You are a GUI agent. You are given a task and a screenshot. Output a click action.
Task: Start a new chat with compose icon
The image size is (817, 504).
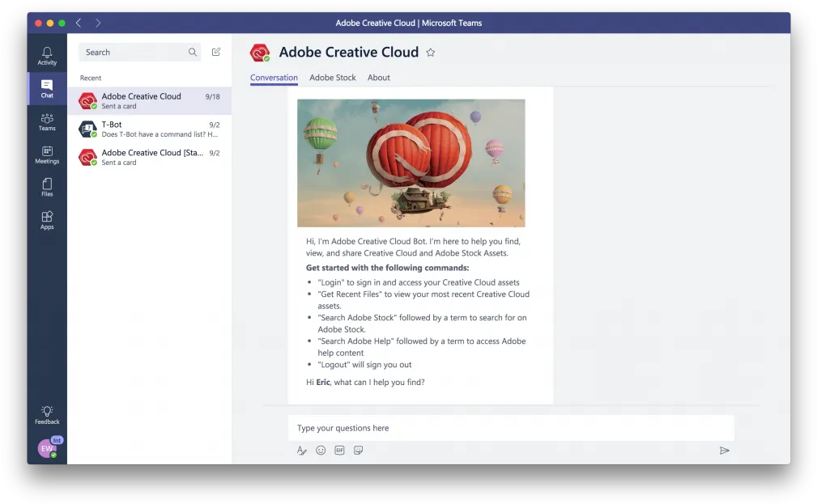point(215,52)
